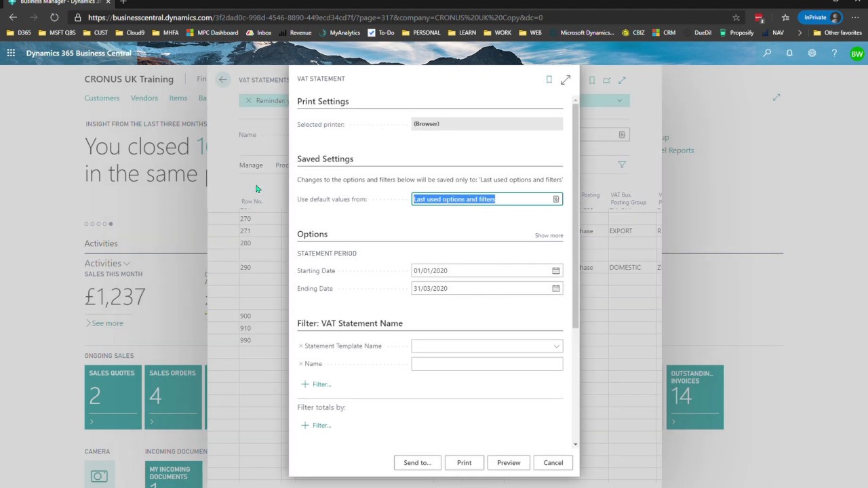Screen dimensions: 868x488
Task: Open lookup on Use default values field
Action: [x=556, y=199]
